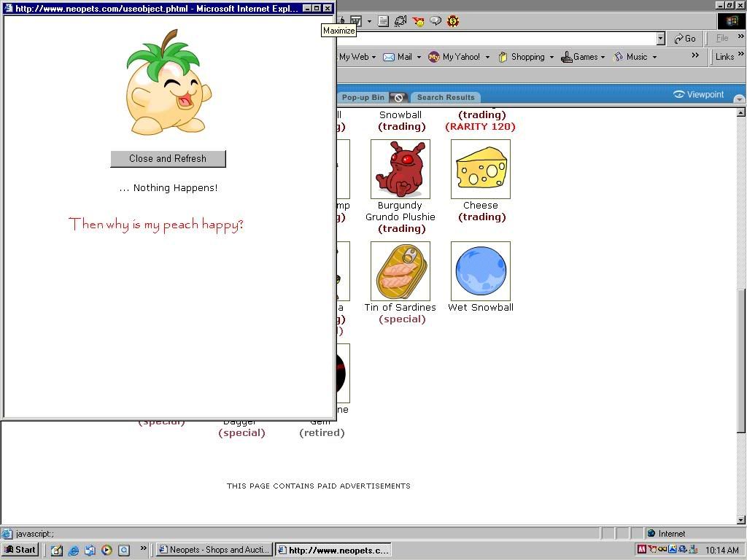Viewport: 747px width, 560px height.
Task: Click the Outlook Express quick launch icon
Action: pyautogui.click(x=90, y=550)
